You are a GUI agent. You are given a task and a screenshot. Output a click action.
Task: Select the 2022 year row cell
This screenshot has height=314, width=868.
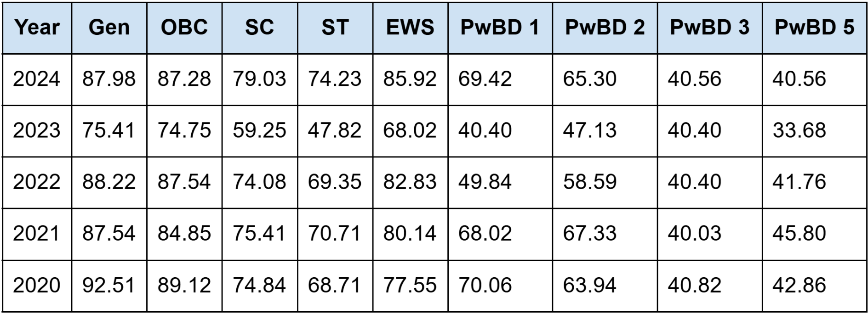(x=37, y=182)
